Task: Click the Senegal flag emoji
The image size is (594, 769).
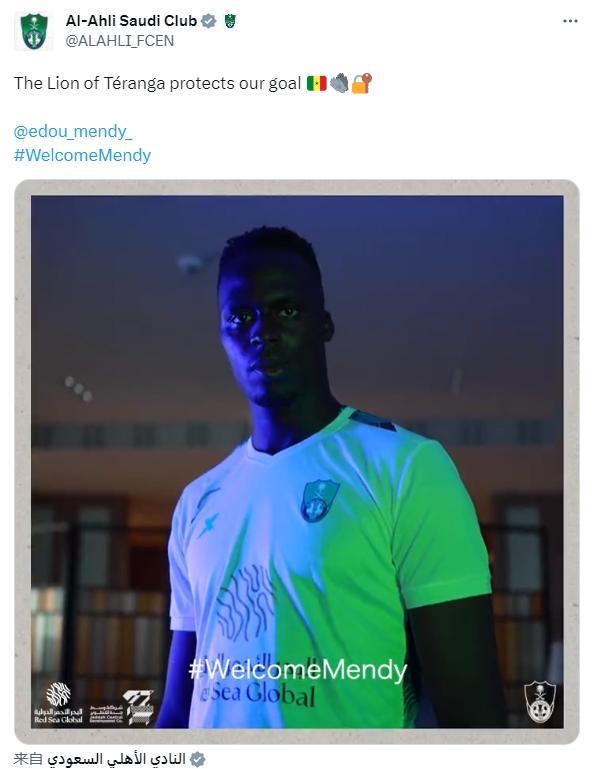Action: coord(317,83)
